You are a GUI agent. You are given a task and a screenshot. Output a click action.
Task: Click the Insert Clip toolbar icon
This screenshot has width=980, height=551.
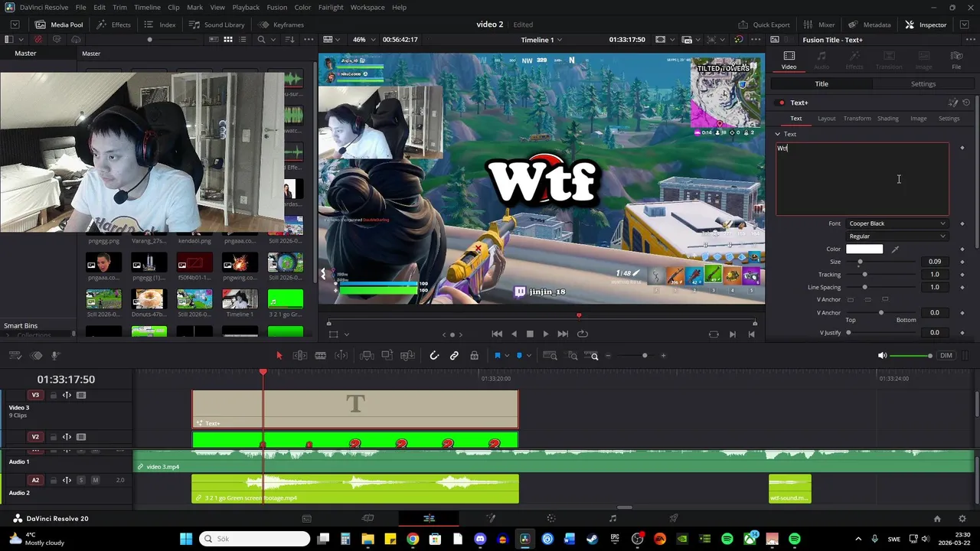coord(367,355)
